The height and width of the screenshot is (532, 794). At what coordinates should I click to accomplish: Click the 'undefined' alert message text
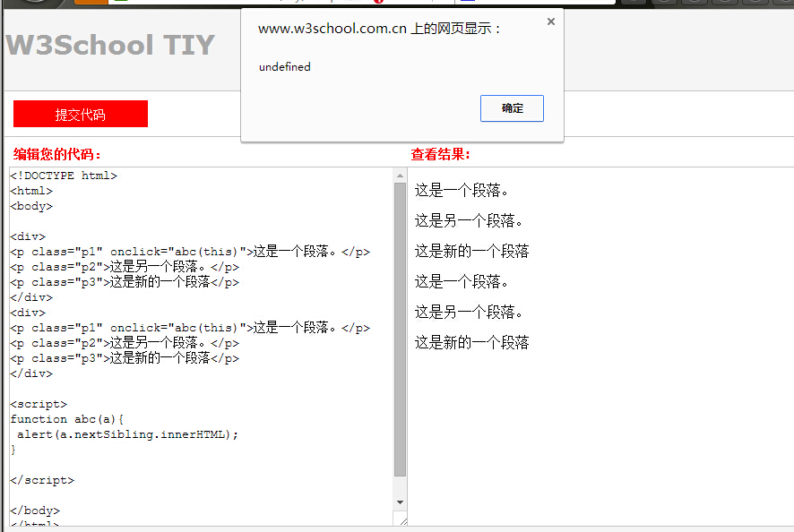pos(285,67)
